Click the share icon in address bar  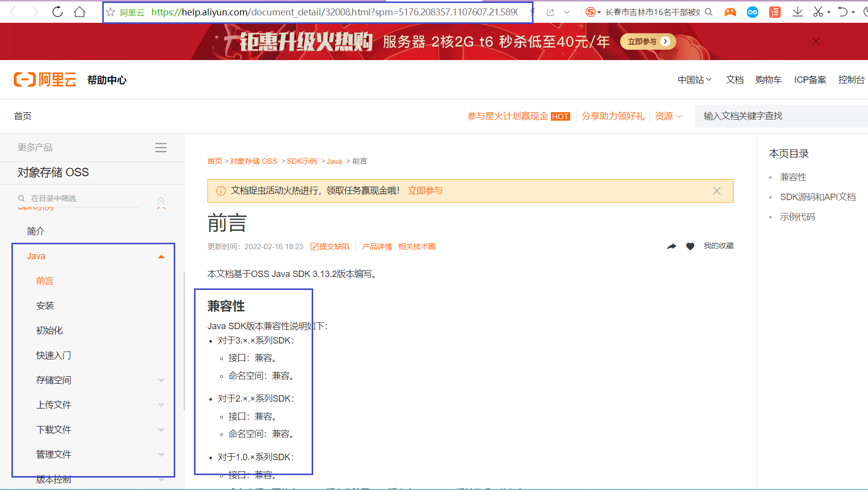point(550,12)
